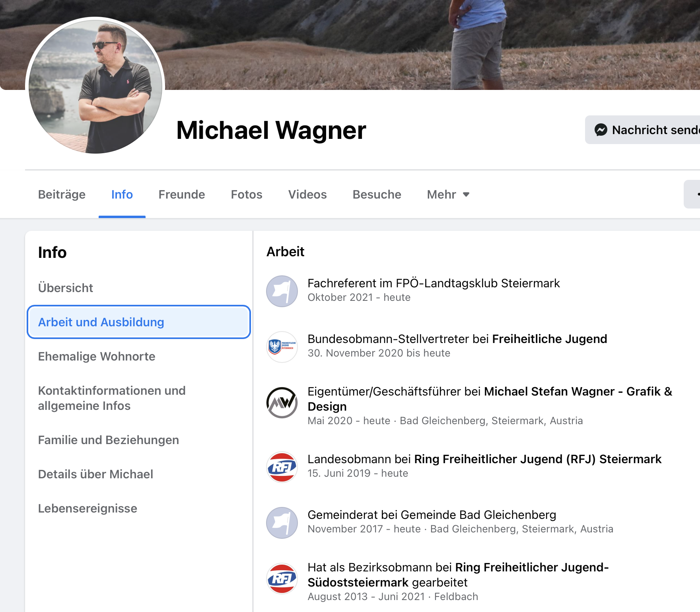Click the date text Oktober 2021 - heute
The height and width of the screenshot is (612, 700).
pos(359,297)
